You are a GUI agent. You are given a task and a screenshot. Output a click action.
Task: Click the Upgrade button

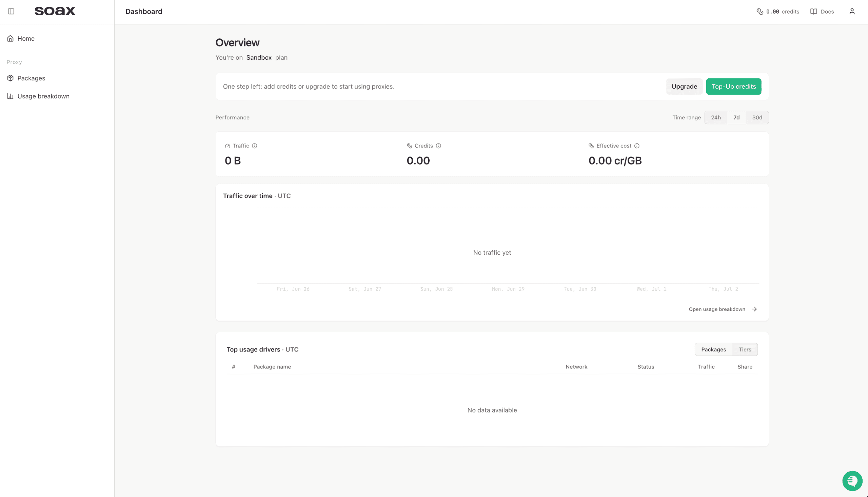pyautogui.click(x=684, y=87)
